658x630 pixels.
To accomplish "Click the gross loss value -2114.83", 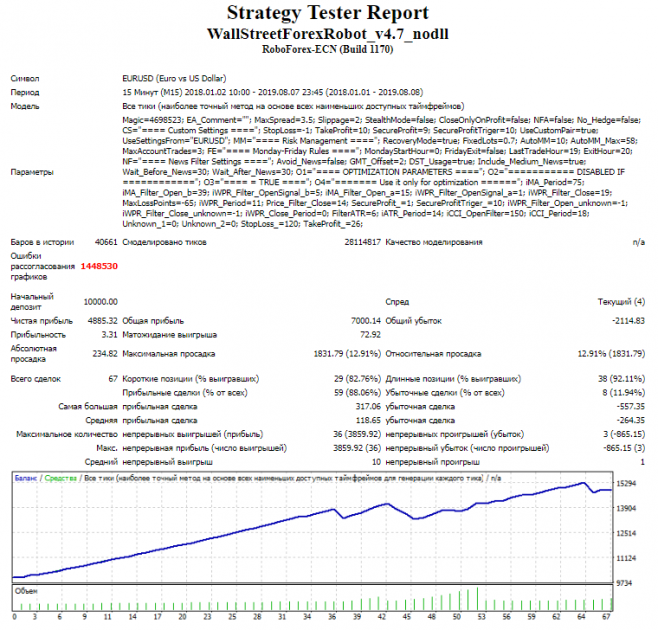I will 628,321.
